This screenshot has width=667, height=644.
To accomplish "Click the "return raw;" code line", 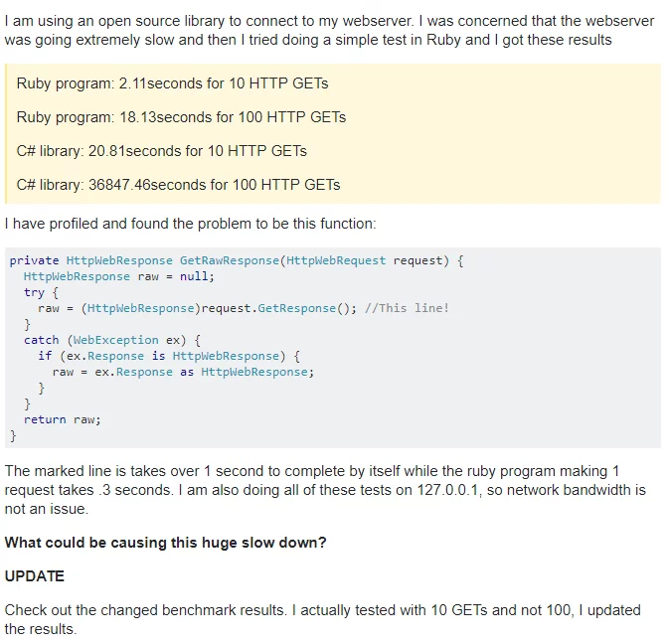I will point(62,419).
